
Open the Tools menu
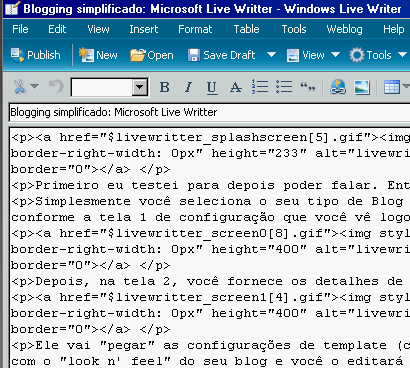[x=294, y=29]
